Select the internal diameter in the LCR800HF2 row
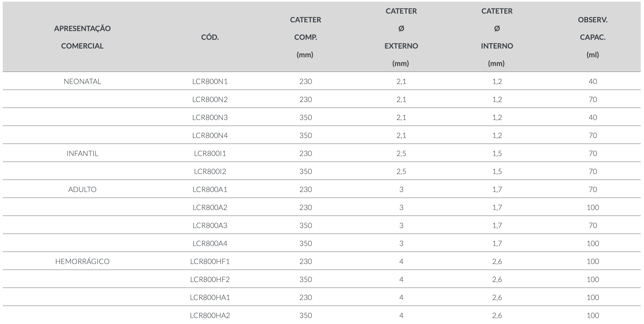This screenshot has height=324, width=644. 497,279
